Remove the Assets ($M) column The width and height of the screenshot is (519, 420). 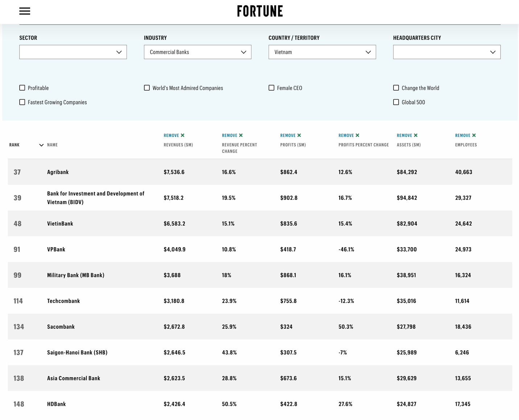coord(407,136)
